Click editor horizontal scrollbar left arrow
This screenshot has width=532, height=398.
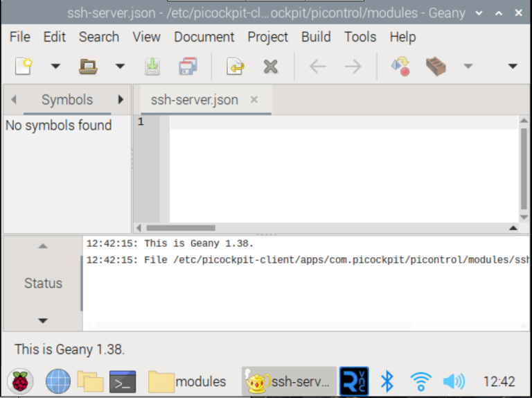click(139, 228)
